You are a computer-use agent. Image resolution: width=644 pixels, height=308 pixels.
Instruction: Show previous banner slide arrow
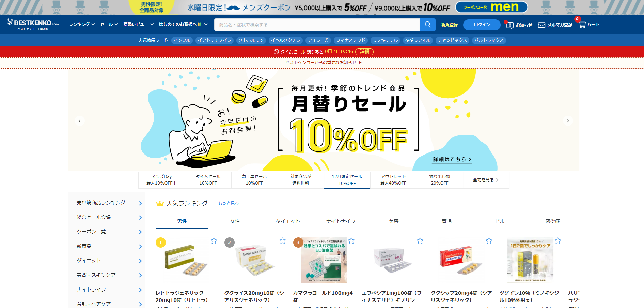(x=79, y=121)
